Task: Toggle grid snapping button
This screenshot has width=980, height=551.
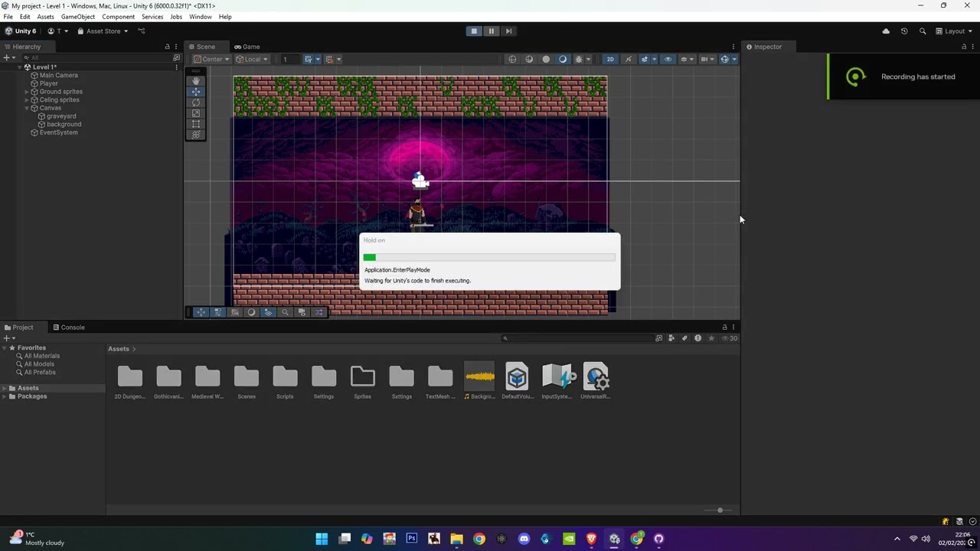Action: (332, 59)
